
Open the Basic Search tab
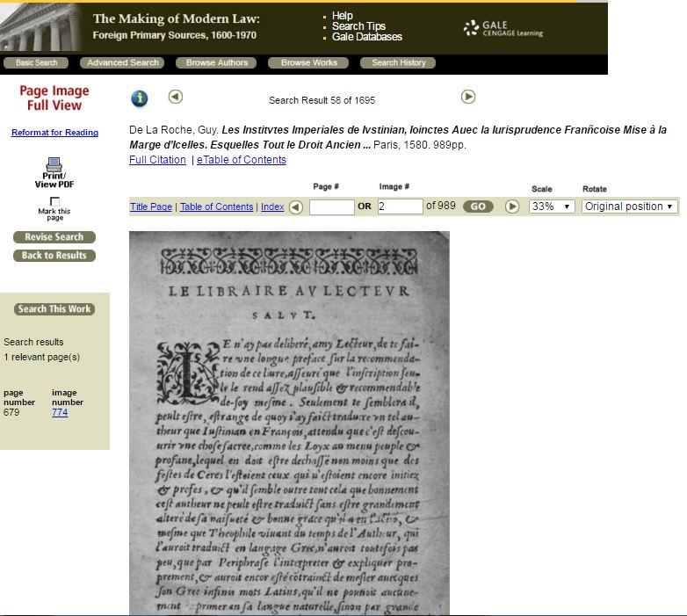coord(36,62)
